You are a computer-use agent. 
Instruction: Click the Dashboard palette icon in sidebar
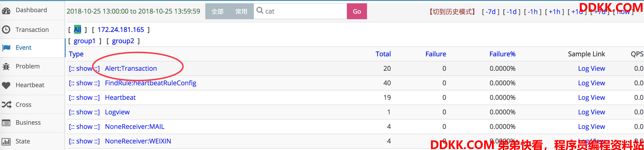coord(6,11)
